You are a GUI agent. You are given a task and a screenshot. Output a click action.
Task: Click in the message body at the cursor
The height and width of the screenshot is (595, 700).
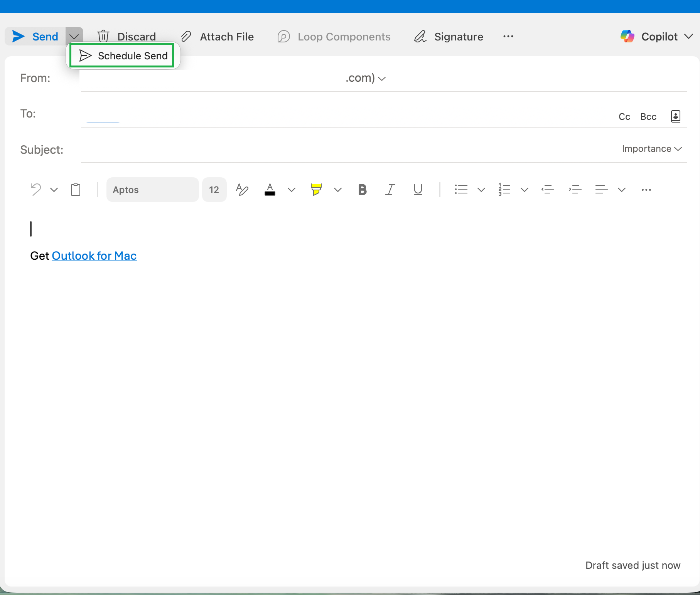click(x=31, y=229)
